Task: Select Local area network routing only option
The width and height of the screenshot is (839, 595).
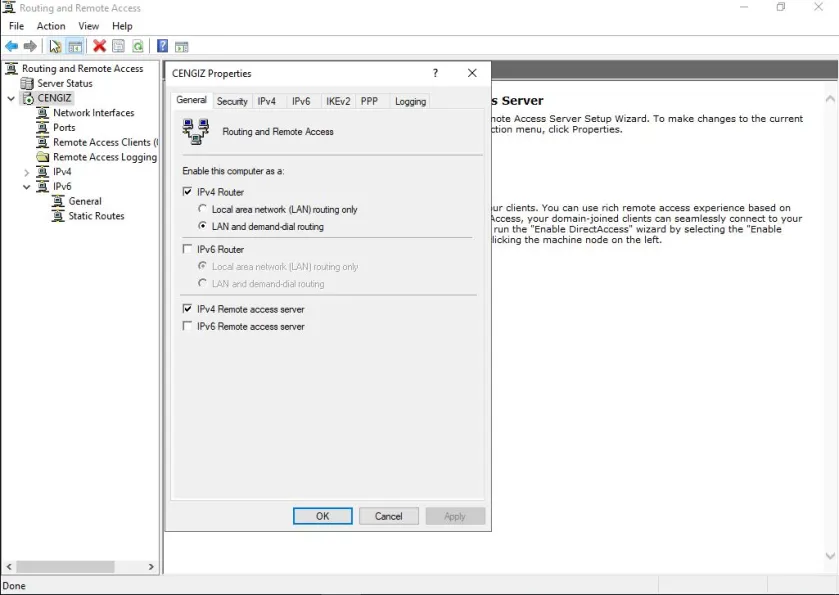Action: click(x=203, y=210)
